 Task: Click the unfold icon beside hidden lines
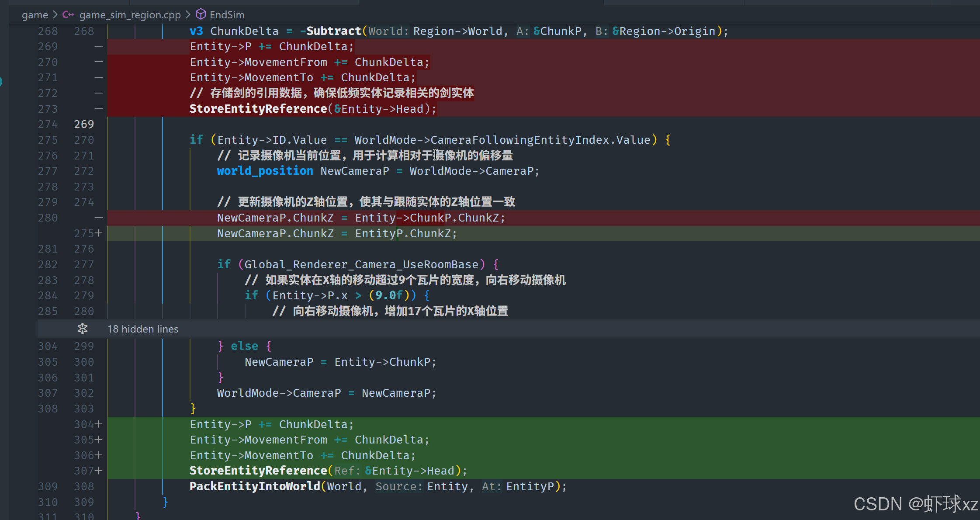point(82,329)
